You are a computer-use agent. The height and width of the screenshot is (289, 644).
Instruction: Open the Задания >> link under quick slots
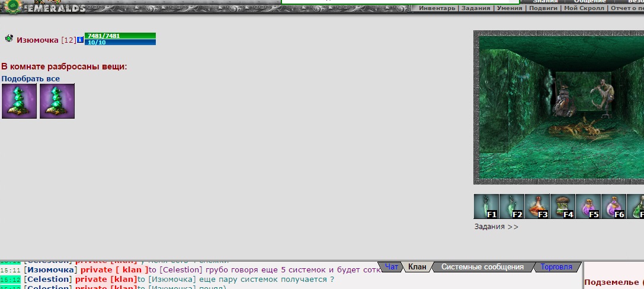click(x=496, y=227)
